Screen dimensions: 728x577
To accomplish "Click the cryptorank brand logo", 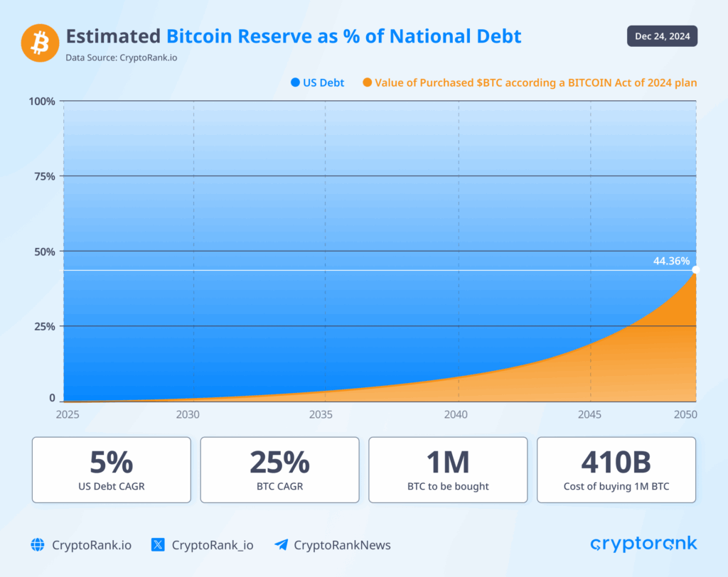I will [643, 544].
